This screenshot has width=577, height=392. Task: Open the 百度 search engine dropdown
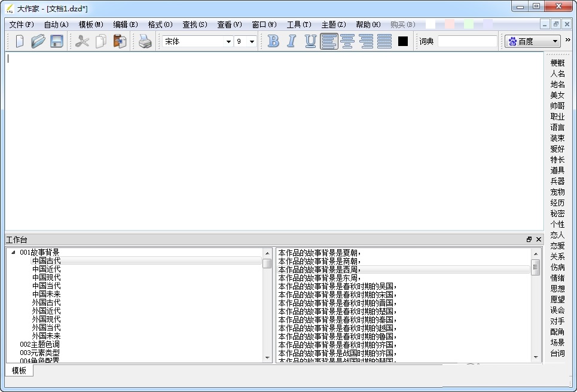click(x=533, y=41)
